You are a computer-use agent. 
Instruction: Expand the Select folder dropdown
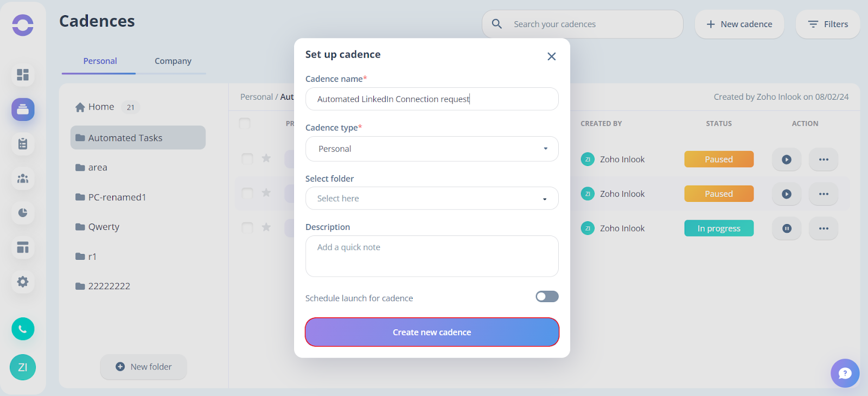coord(432,199)
